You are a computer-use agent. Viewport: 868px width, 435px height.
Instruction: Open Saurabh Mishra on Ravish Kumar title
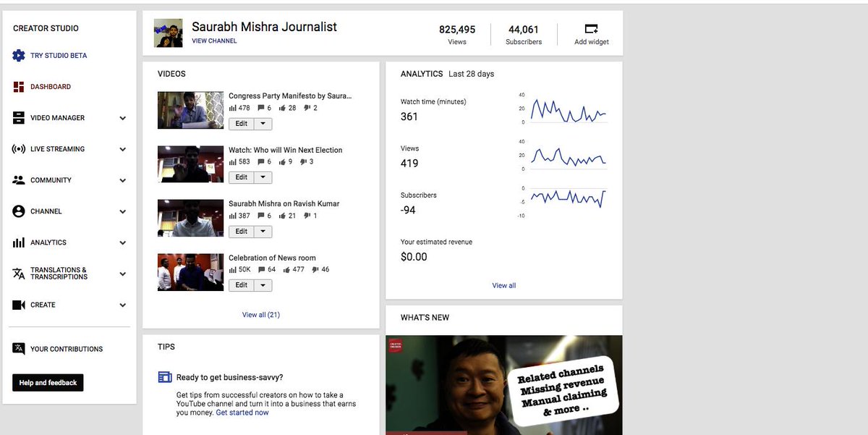point(284,203)
